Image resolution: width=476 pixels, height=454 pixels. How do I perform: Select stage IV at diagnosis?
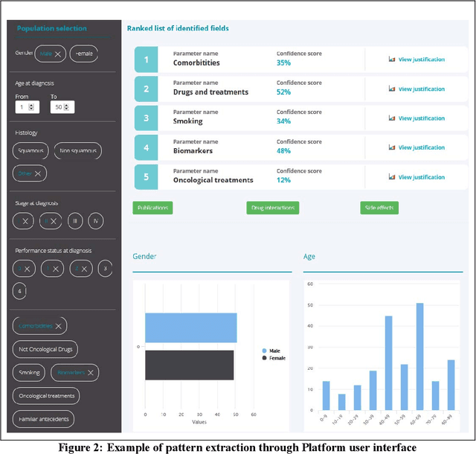pos(95,221)
